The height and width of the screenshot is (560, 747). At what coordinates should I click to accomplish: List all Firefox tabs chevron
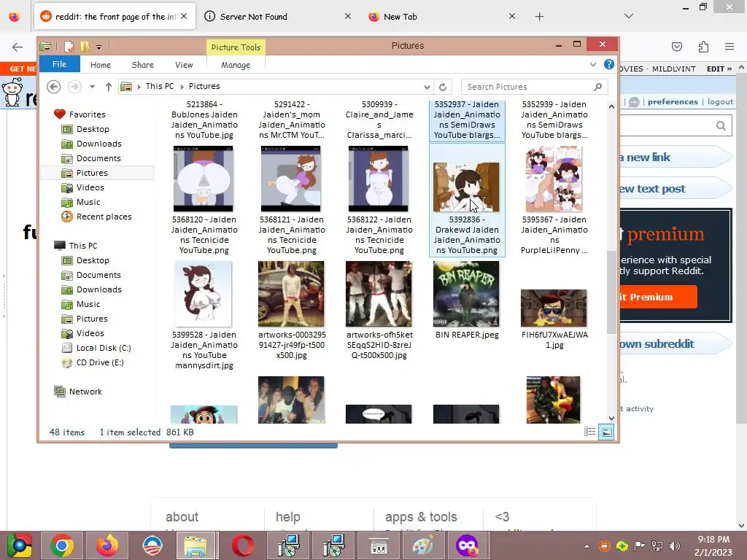pyautogui.click(x=629, y=16)
